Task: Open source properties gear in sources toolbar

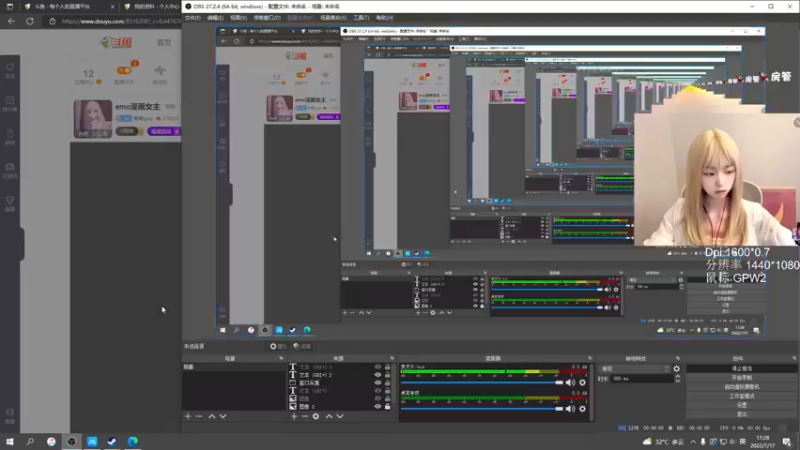Action: pyautogui.click(x=316, y=416)
